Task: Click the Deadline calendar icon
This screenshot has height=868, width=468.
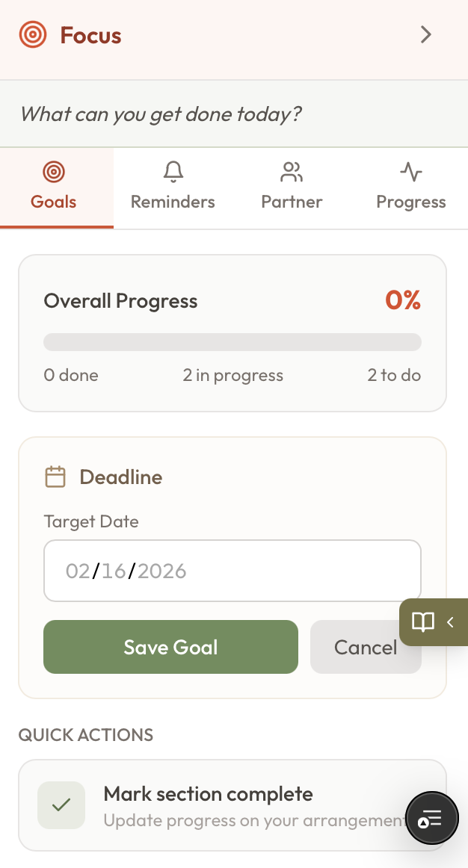Action: pos(55,476)
